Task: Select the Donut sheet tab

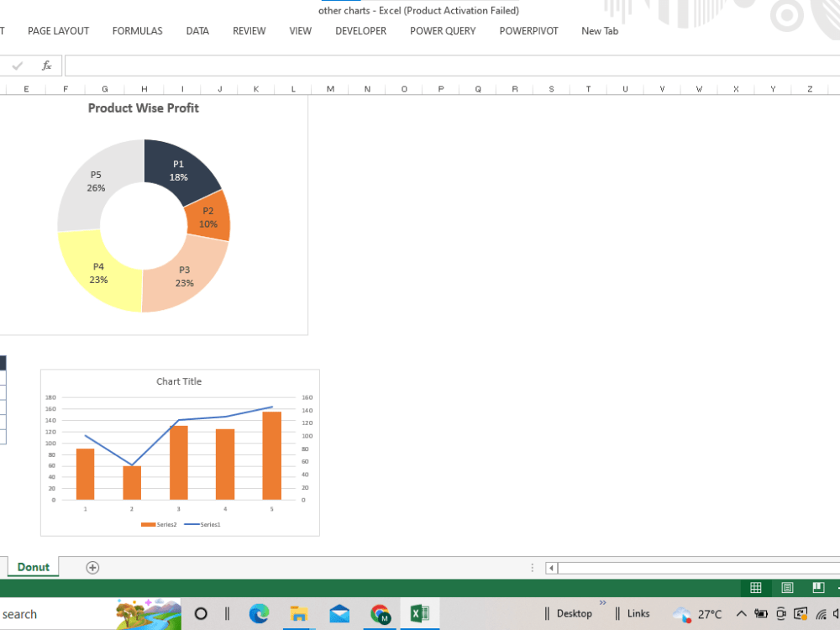Action: [x=34, y=567]
